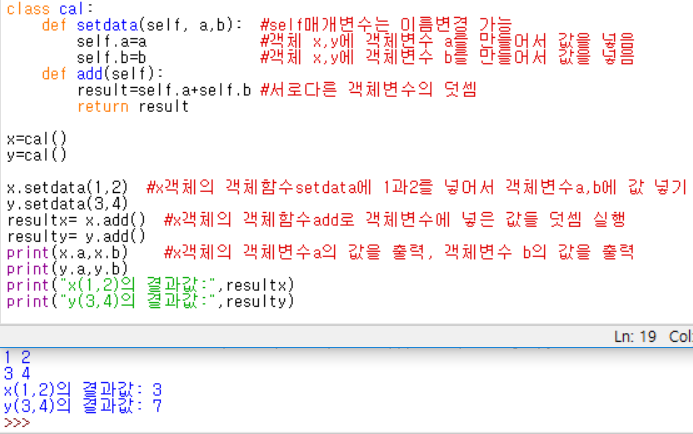This screenshot has width=693, height=434.
Task: Click the 'self.a=a' statement
Action: (111, 42)
